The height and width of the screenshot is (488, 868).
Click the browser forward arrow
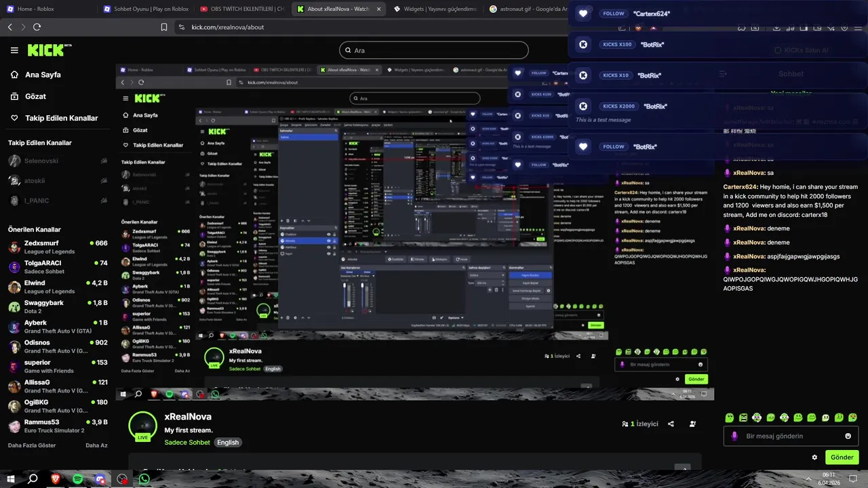[x=24, y=27]
